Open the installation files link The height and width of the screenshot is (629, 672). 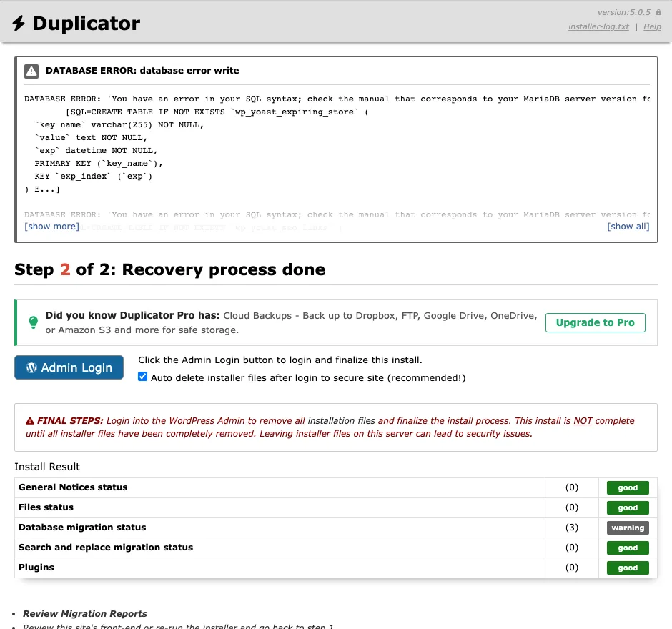(x=341, y=421)
